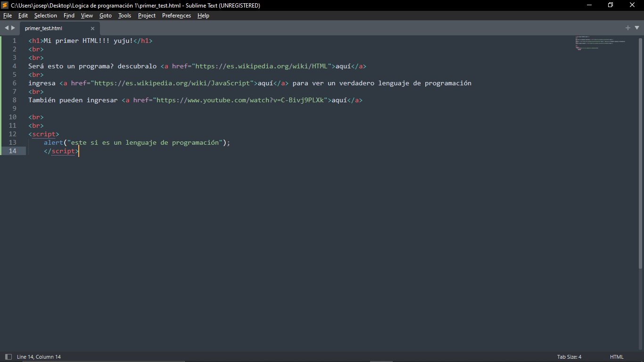Click line number 8 in gutter
This screenshot has height=362, width=644.
[x=15, y=100]
